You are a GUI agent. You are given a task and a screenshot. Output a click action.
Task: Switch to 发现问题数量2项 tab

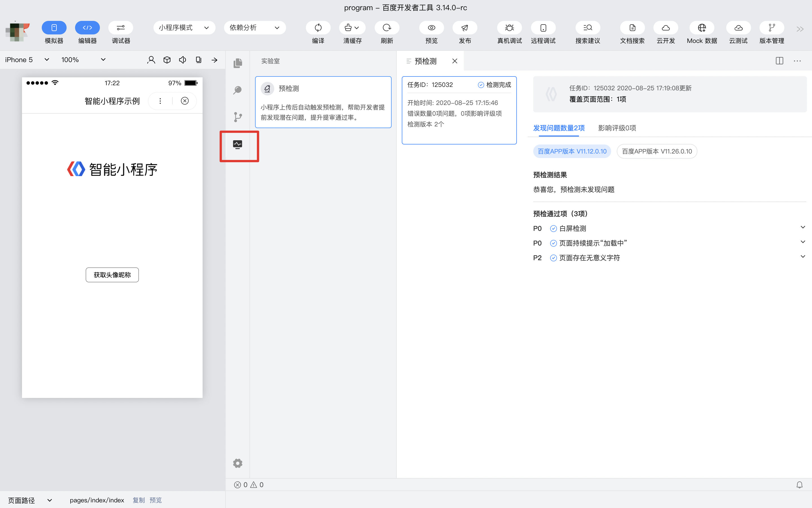pos(559,128)
